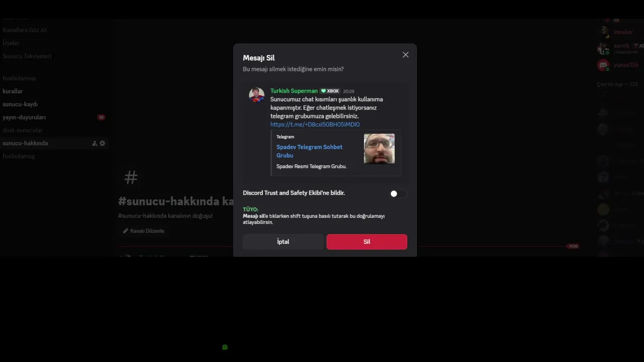Click the Telegram embed face thumbnail
644x362 pixels.
[379, 148]
